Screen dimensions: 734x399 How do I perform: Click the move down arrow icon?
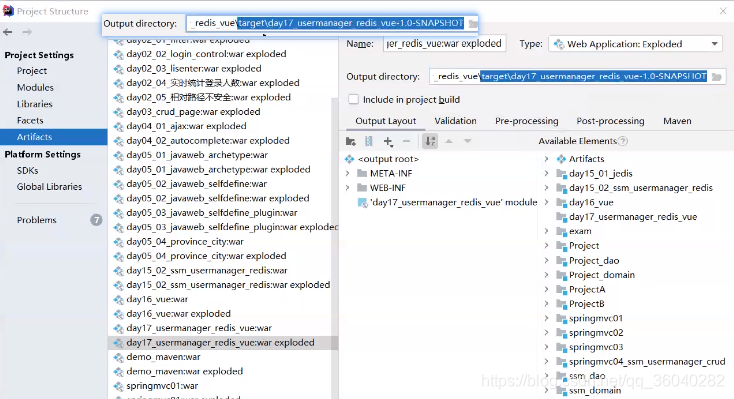(x=467, y=141)
